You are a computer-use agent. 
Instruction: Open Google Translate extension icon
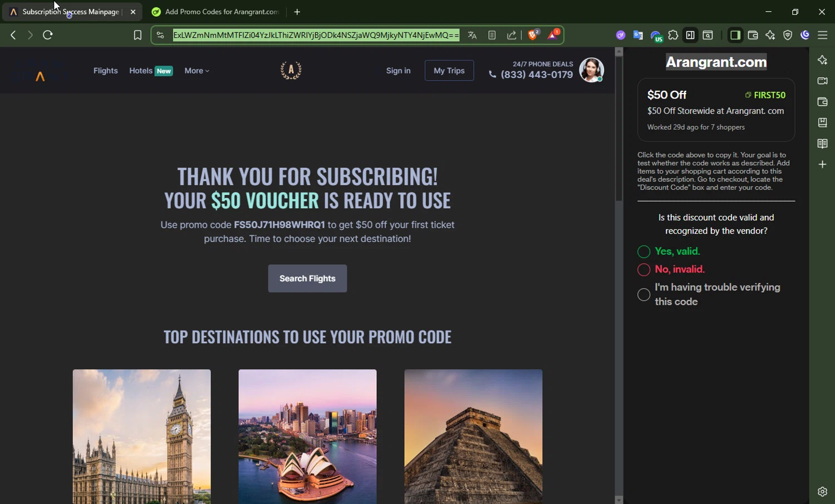638,35
